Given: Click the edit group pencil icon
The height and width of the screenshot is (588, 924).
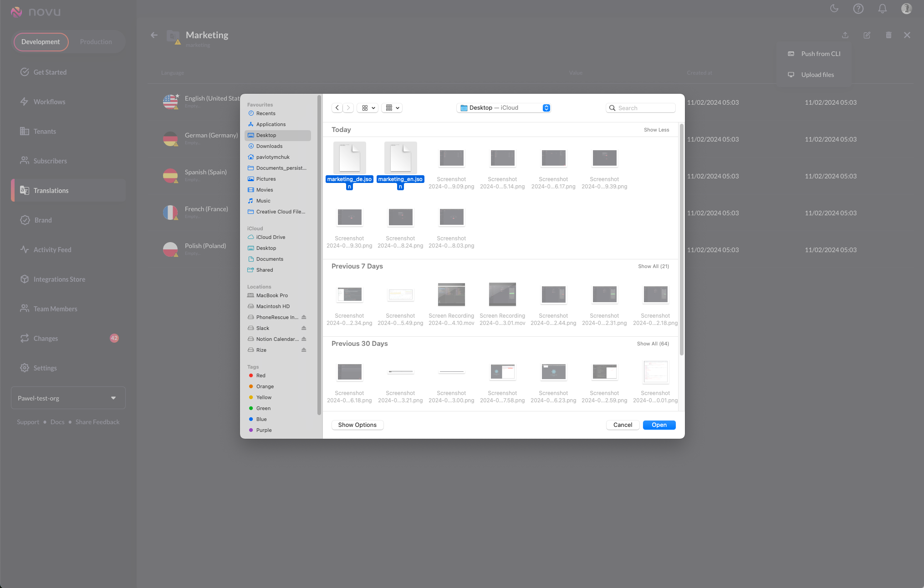Looking at the screenshot, I should pos(867,35).
